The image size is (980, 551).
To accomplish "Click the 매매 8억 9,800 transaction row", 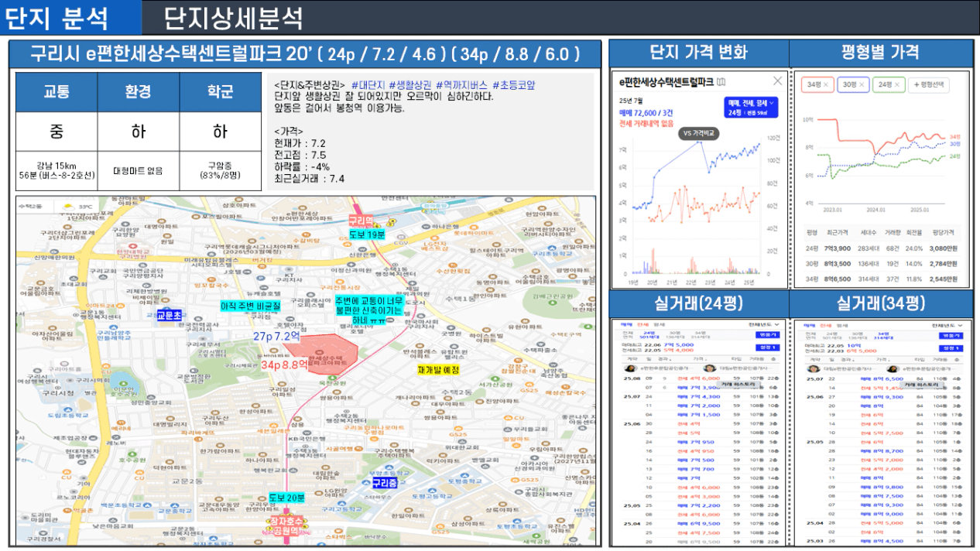I will (x=883, y=487).
